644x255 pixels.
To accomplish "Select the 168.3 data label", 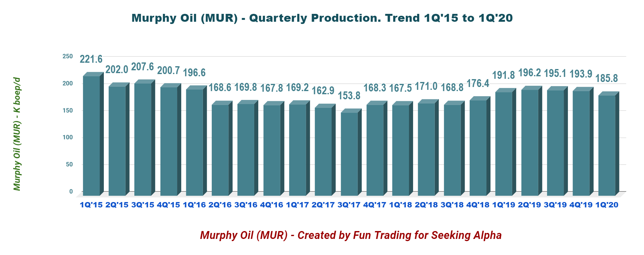I will point(375,88).
